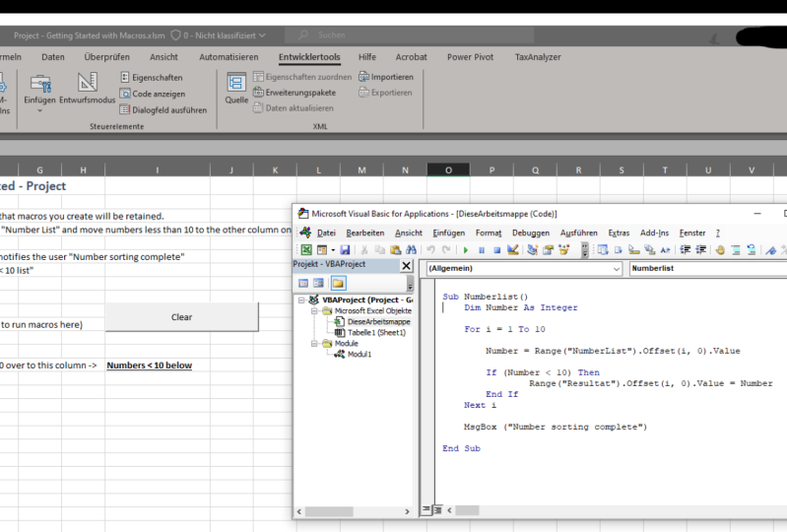
Task: Switch to the Power Pivot ribbon tab
Action: tap(470, 57)
